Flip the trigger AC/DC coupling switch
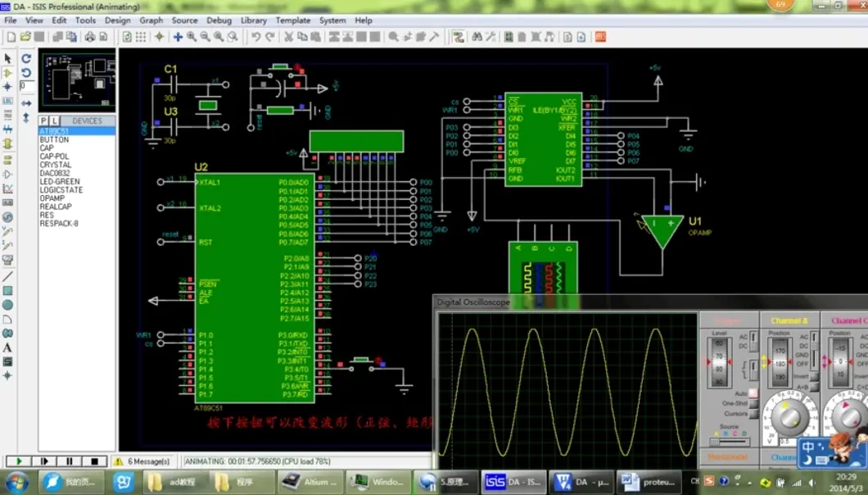 (x=753, y=342)
